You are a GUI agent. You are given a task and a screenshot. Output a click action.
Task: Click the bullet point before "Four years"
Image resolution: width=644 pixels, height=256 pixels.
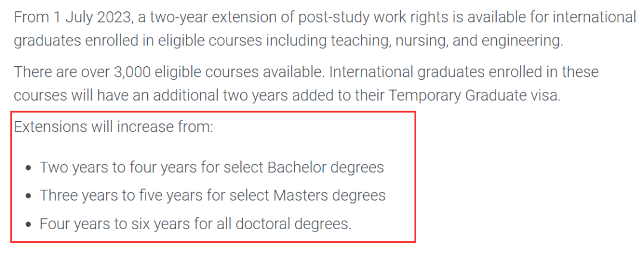tap(28, 225)
